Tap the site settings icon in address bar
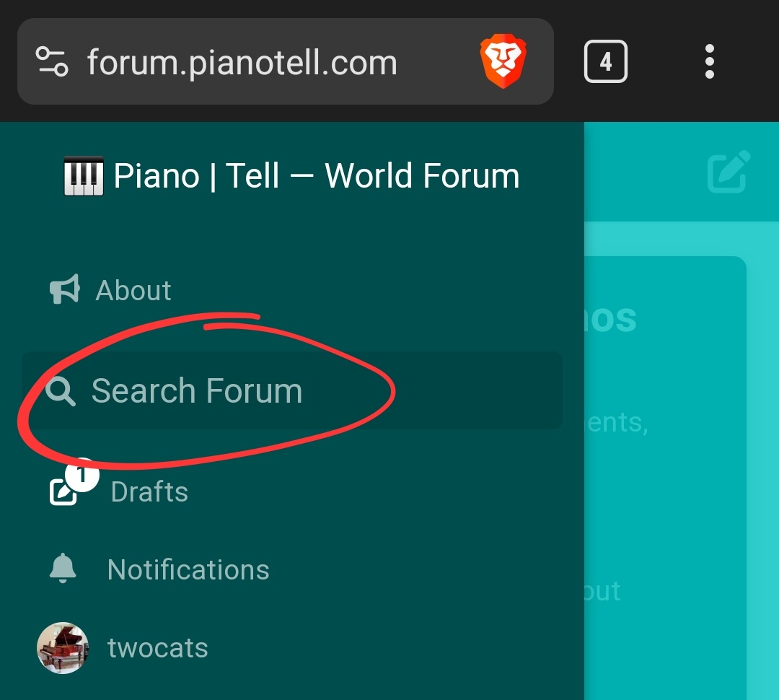Viewport: 779px width, 700px height. pyautogui.click(x=52, y=62)
